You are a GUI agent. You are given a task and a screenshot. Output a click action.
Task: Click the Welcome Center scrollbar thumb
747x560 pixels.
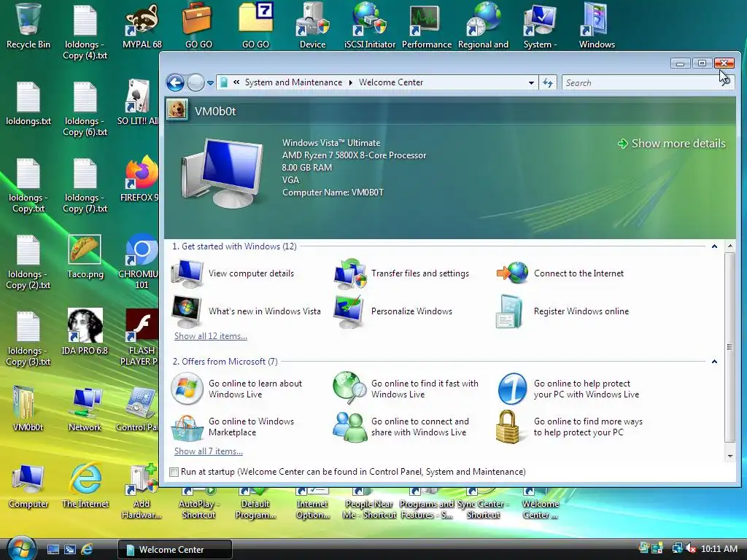point(729,347)
